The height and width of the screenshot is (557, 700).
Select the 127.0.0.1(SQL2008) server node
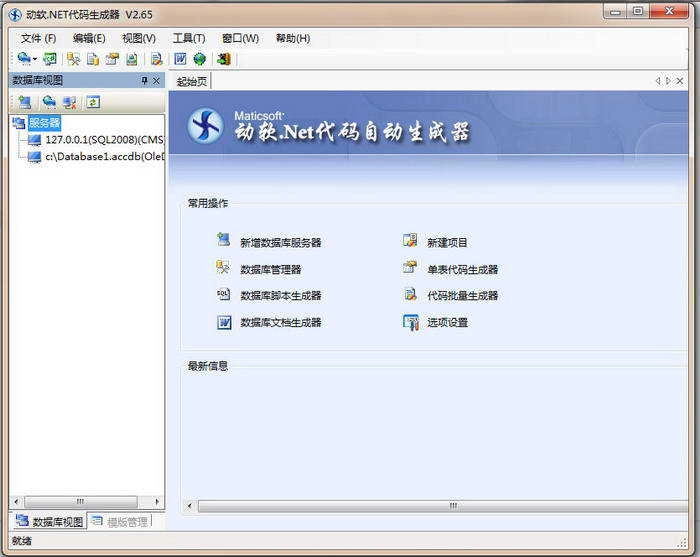point(104,140)
